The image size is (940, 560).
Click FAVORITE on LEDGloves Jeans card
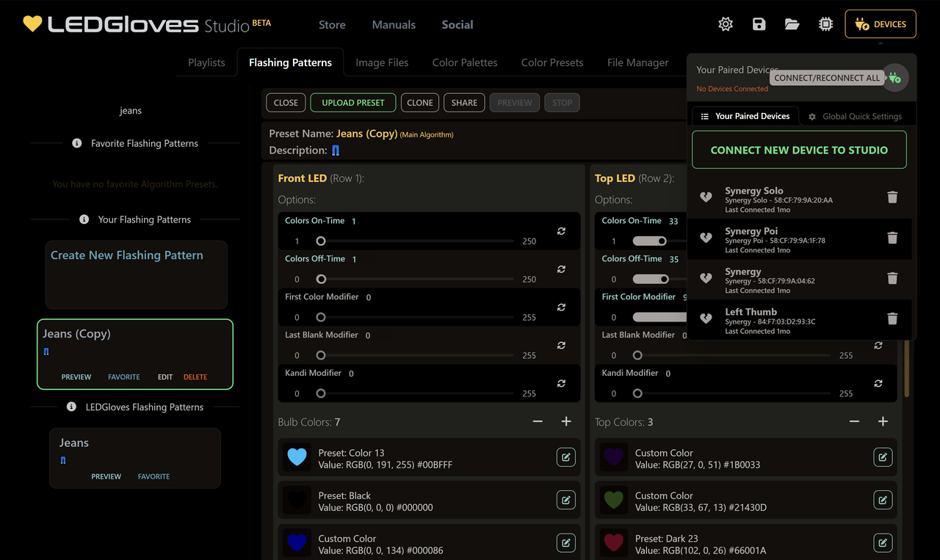(x=153, y=476)
